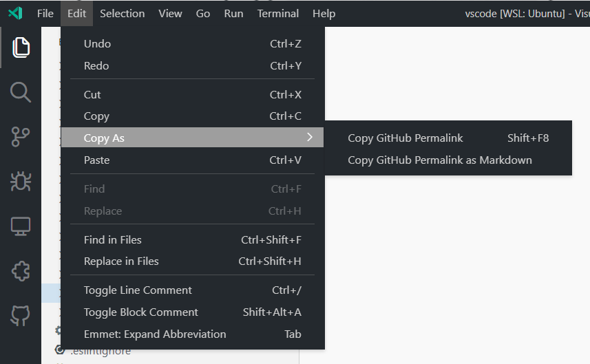Click the VS Code logo icon
Viewport: 590px width, 364px height.
16,13
